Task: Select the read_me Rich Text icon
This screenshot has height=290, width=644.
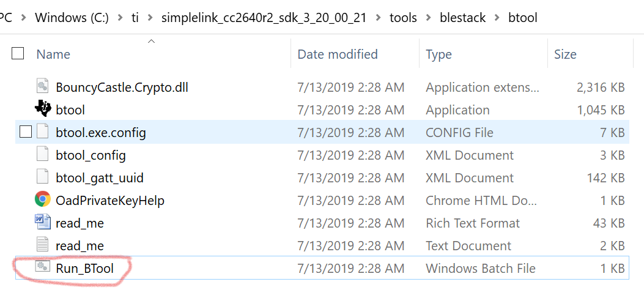Action: coord(42,223)
